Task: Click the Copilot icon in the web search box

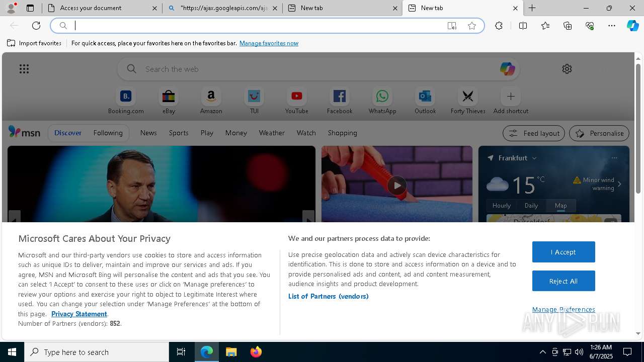Action: click(507, 69)
